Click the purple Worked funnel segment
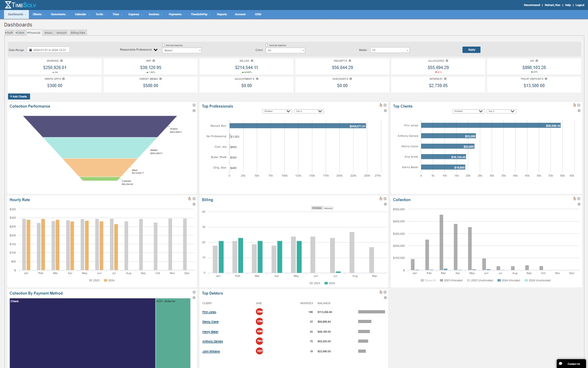Screen dimensions: 588x368 tap(100, 126)
